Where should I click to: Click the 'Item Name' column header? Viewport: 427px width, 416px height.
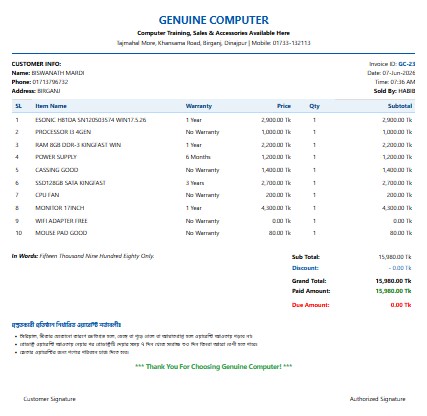pos(51,106)
